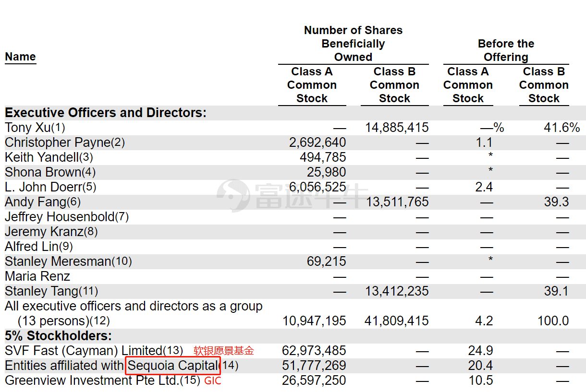Open footnote (5) beside L. John Doerr
The image size is (586, 392).
point(89,187)
